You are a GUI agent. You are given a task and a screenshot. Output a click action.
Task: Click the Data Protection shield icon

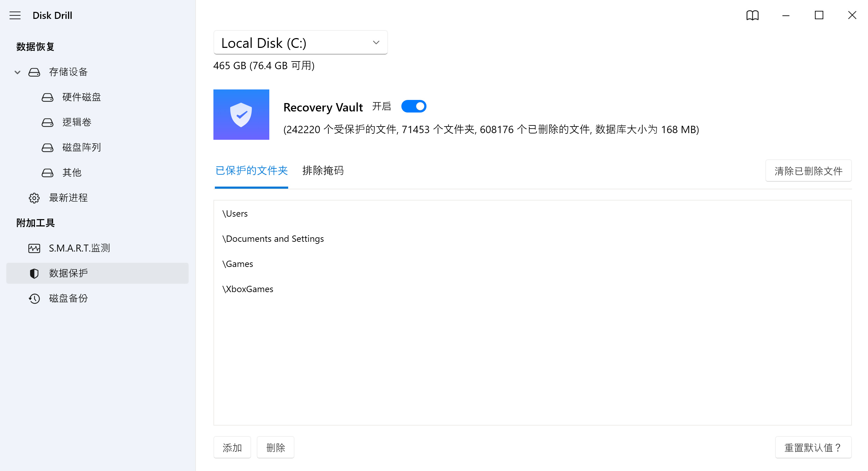click(34, 273)
